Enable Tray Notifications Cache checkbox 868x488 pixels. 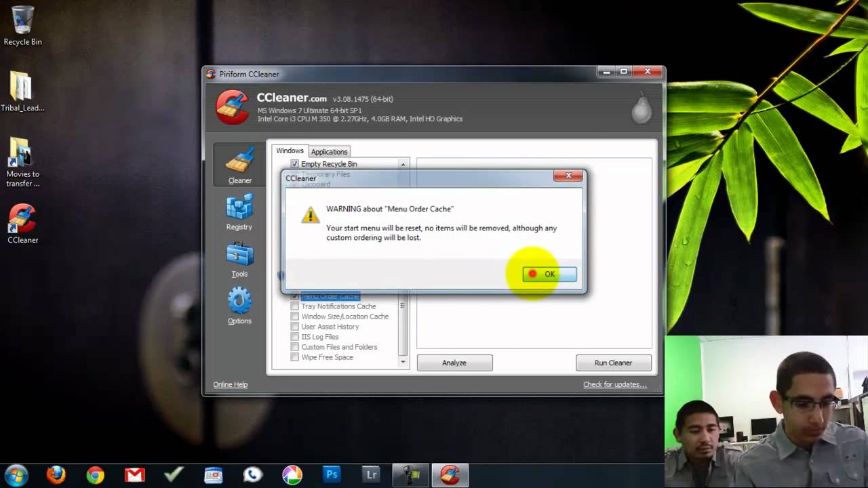pyautogui.click(x=294, y=306)
